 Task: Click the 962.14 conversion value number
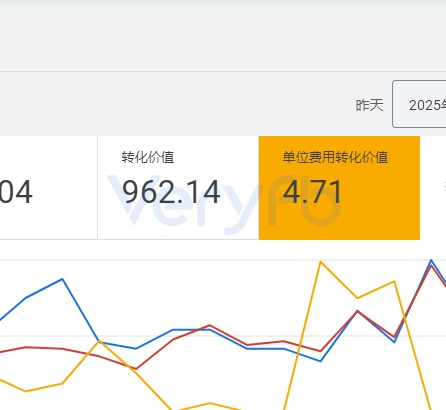point(171,192)
